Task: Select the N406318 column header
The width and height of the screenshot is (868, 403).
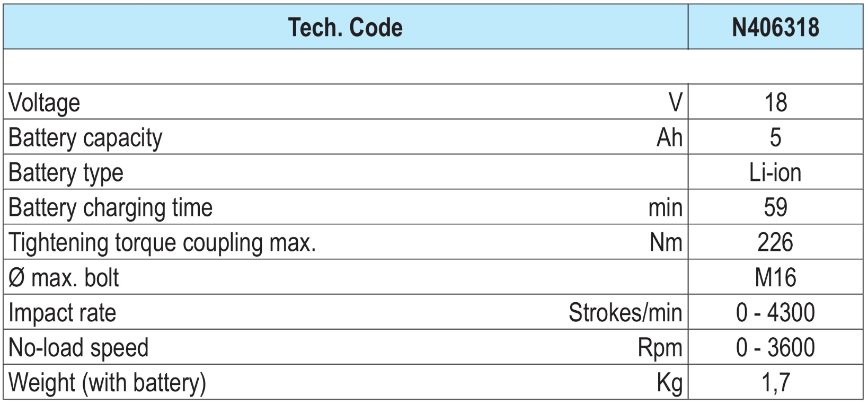Action: point(775,28)
